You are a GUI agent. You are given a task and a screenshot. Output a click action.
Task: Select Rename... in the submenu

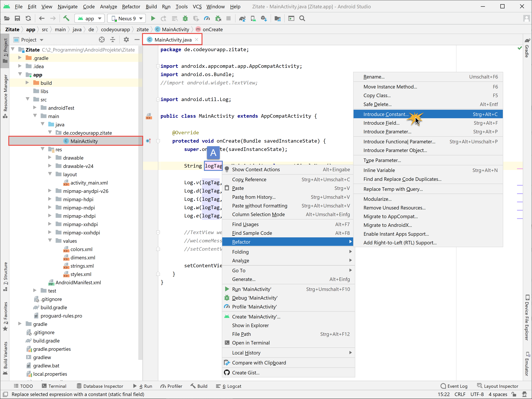click(x=428, y=77)
